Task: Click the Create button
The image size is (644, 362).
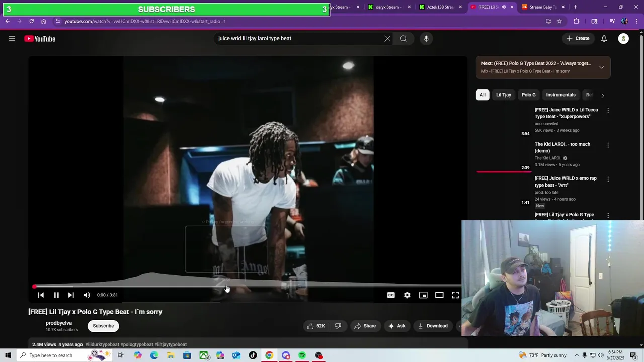Action: 578,39
